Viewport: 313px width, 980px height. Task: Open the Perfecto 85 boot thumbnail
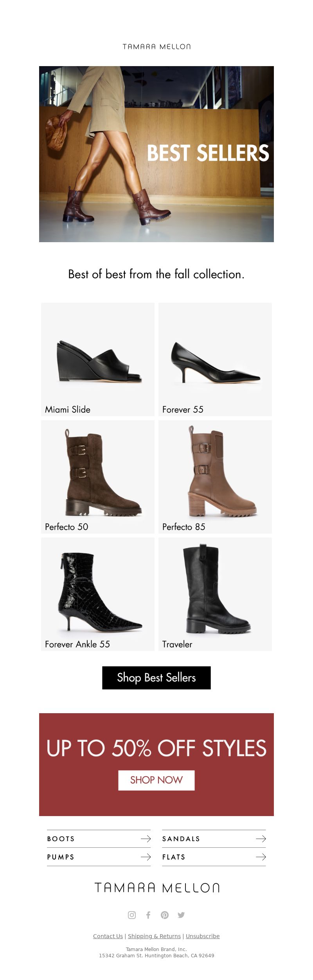pyautogui.click(x=215, y=477)
